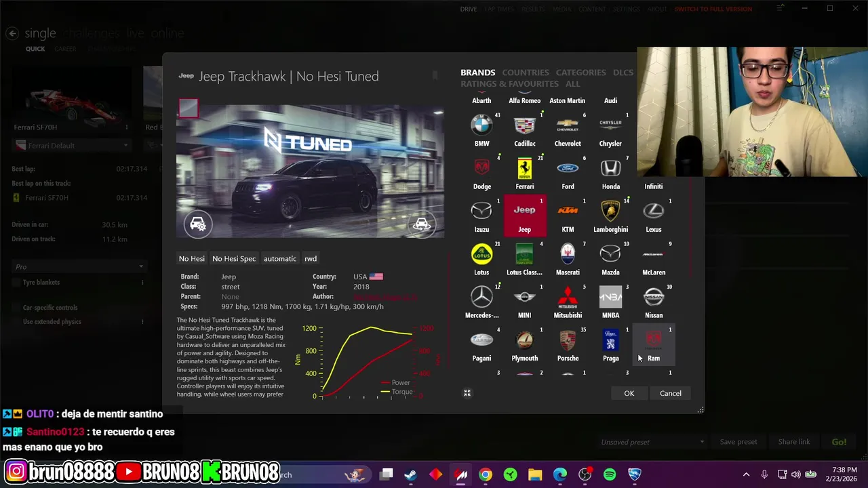This screenshot has width=868, height=488.
Task: Click the Trackhawk car preview image
Action: click(311, 171)
